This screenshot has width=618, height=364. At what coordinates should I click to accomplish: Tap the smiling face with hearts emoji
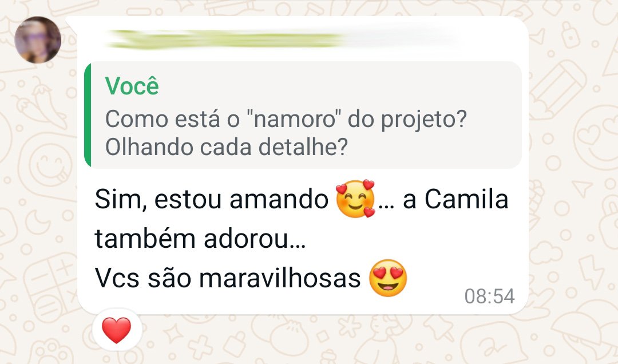355,199
